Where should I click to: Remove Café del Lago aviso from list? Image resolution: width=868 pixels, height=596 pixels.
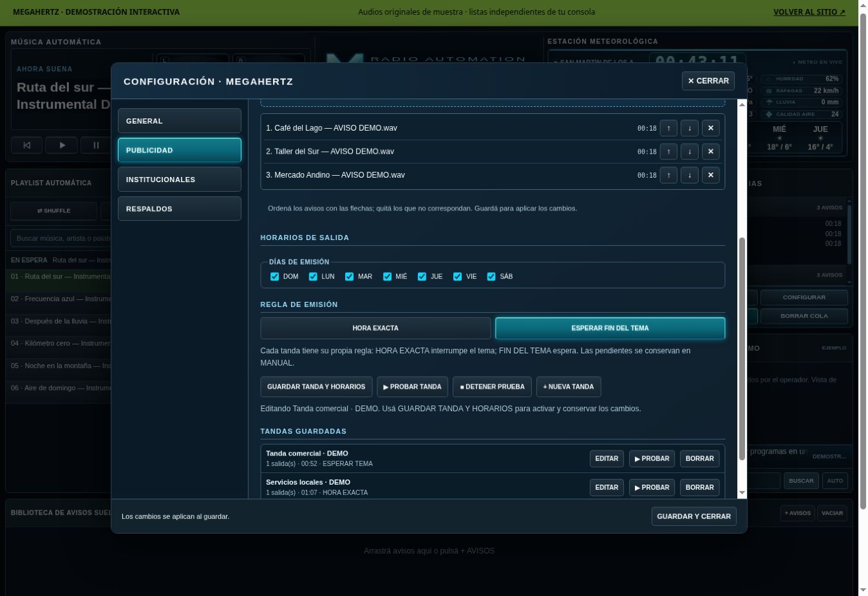point(711,128)
